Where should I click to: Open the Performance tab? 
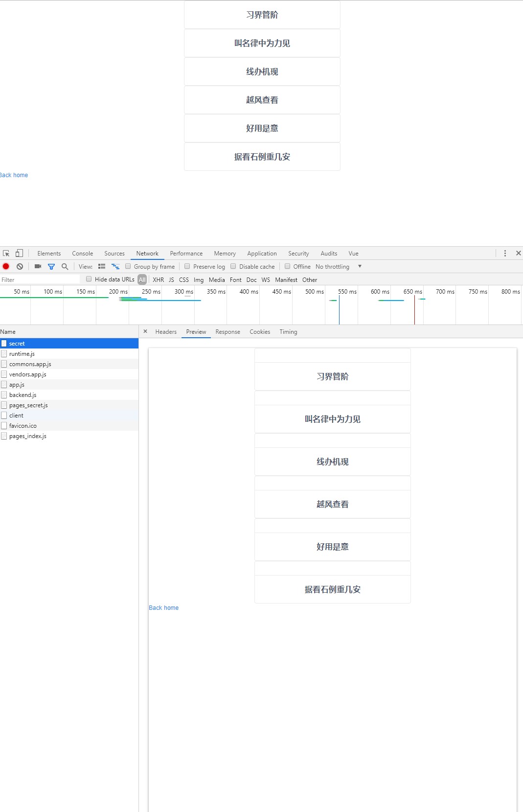[x=186, y=254]
